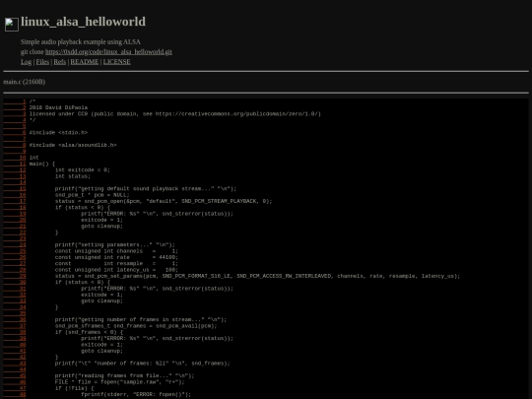Viewport: 532px width, 399px height.
Task: Jump to line number 11
Action: click(x=15, y=164)
